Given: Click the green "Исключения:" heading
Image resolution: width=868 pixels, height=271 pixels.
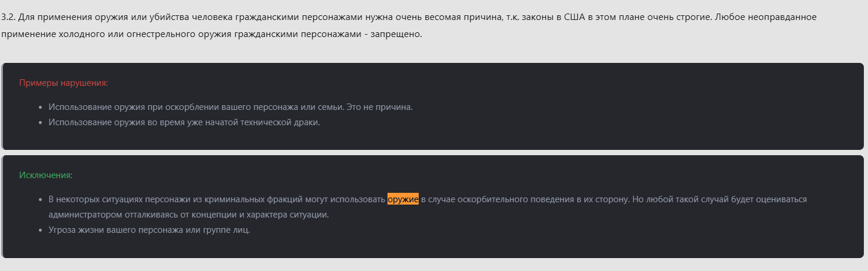Looking at the screenshot, I should click(x=45, y=175).
